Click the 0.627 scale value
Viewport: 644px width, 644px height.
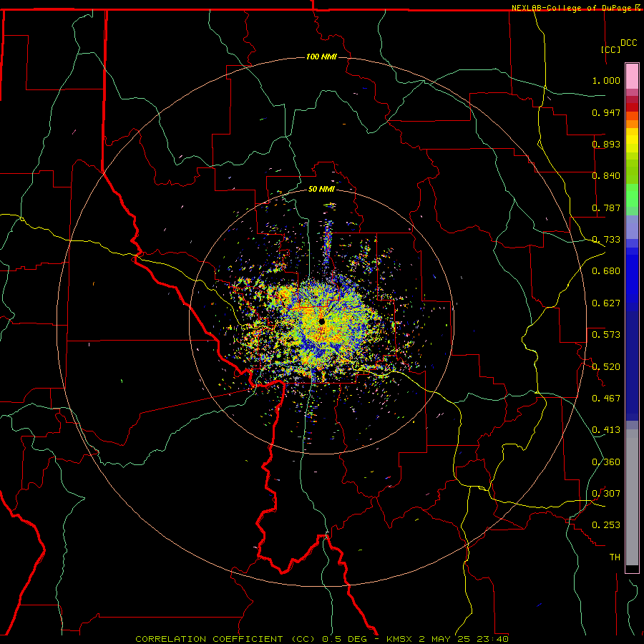point(606,303)
